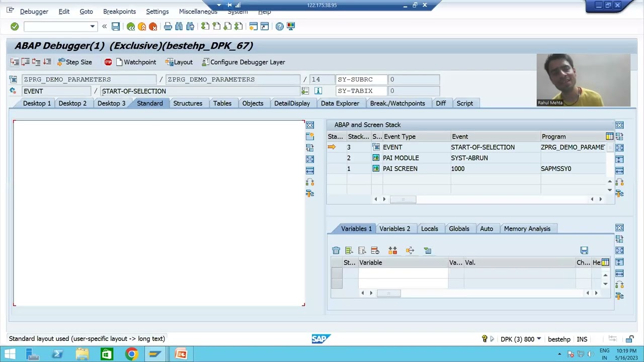Screen dimensions: 644x362
Task: Switch to the Locals tab
Action: [x=429, y=229]
